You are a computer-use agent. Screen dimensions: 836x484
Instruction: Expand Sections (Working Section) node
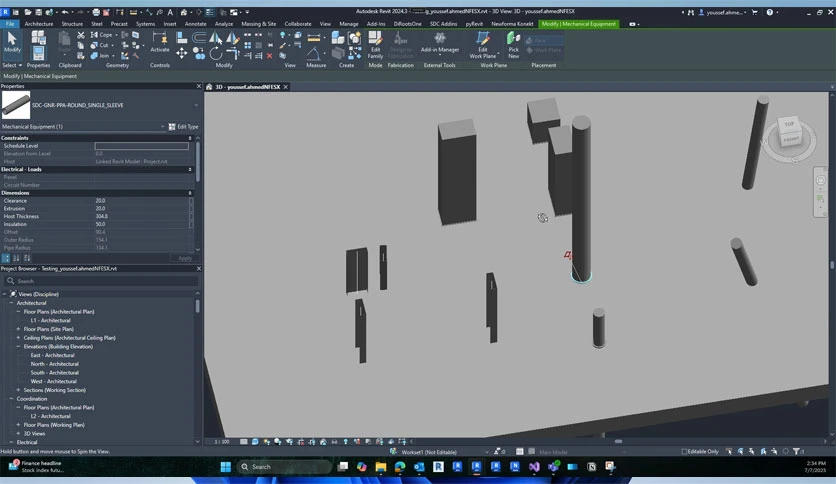(18, 390)
